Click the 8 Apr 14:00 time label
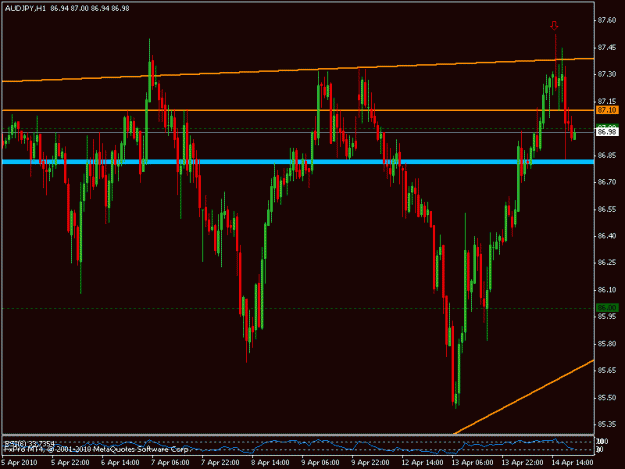 click(x=270, y=463)
